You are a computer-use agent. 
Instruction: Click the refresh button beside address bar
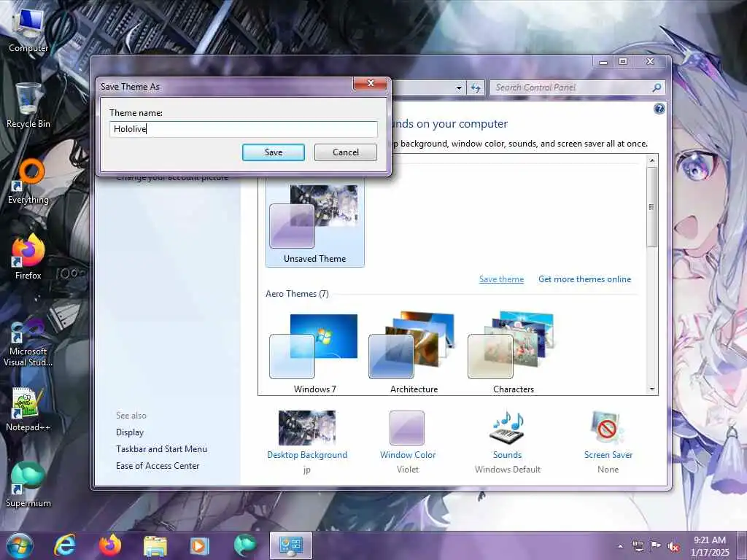click(476, 87)
